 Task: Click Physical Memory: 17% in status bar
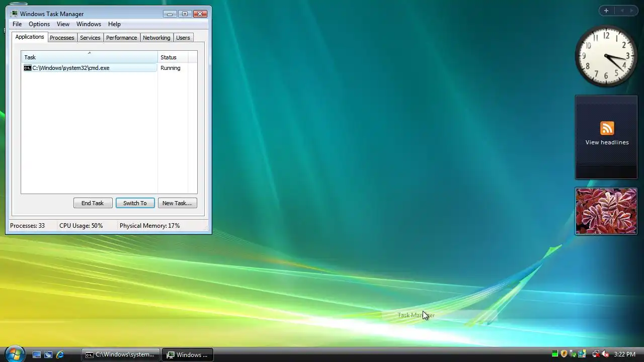149,226
